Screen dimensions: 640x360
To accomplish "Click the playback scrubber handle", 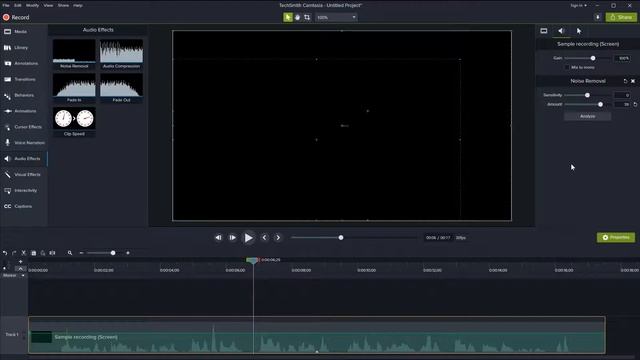I will click(341, 238).
